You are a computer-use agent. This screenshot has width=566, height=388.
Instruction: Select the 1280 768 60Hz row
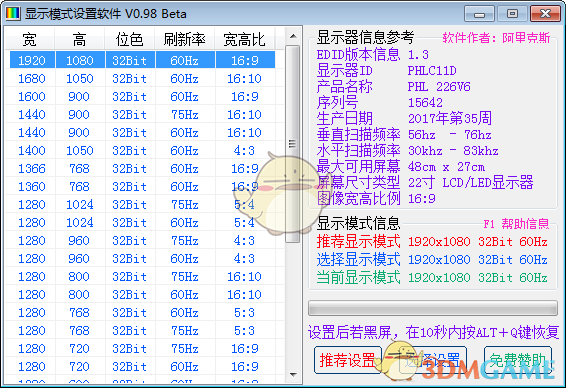pos(142,313)
